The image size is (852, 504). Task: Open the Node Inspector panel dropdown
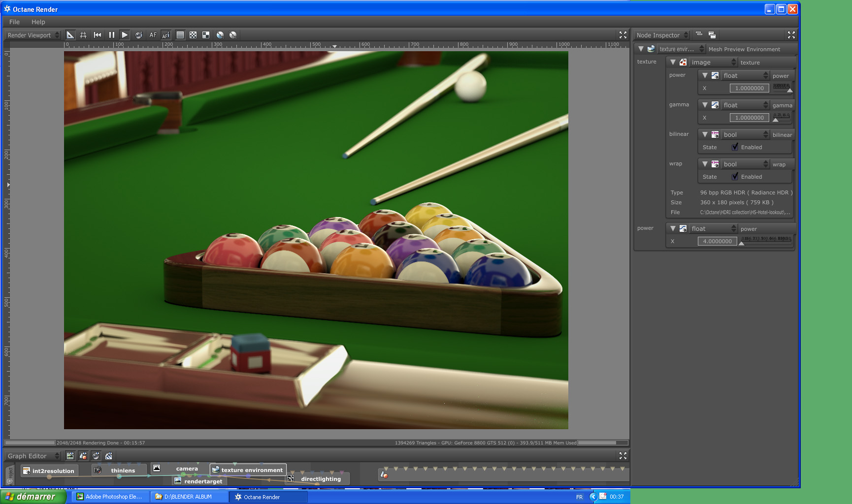click(x=662, y=35)
